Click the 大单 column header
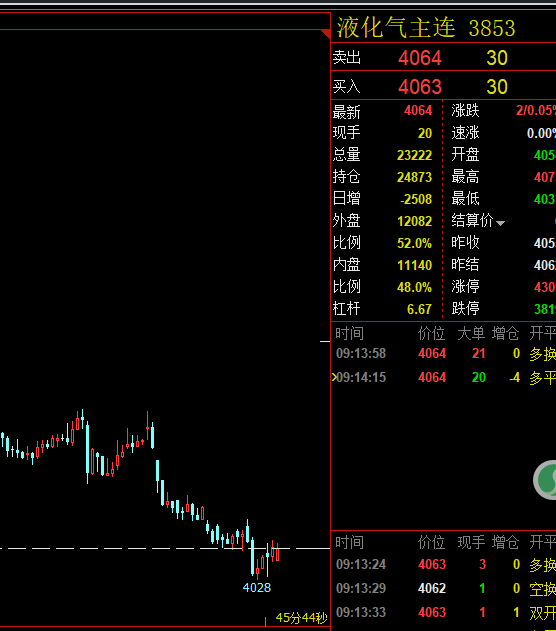Viewport: 556px width, 631px height. pos(471,334)
